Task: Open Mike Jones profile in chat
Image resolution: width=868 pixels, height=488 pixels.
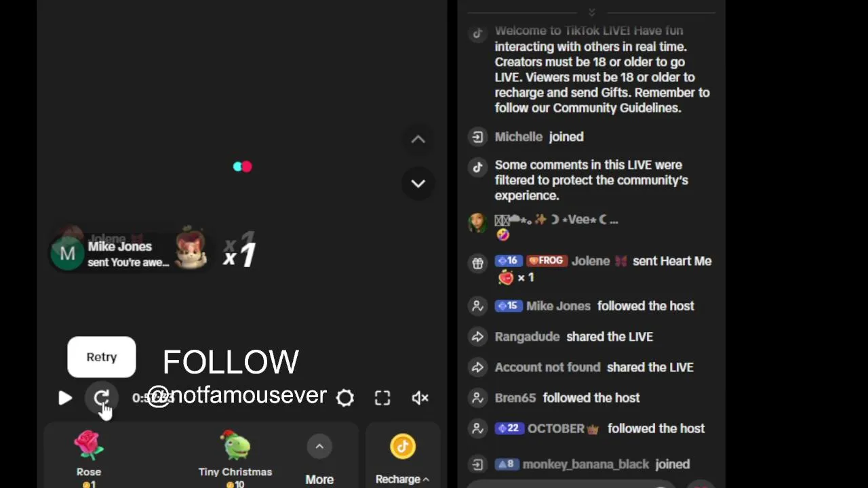Action: pyautogui.click(x=558, y=306)
